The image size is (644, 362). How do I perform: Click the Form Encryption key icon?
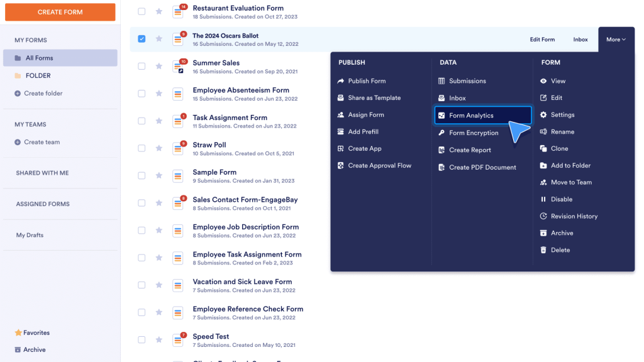pyautogui.click(x=441, y=133)
